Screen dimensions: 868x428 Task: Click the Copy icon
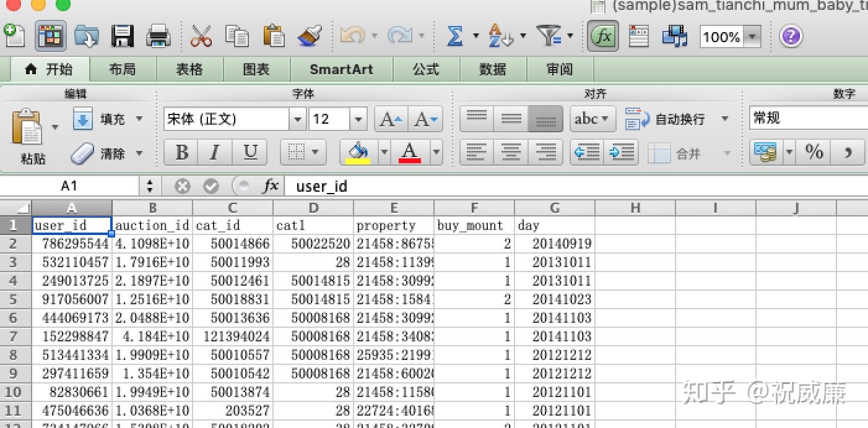[x=237, y=36]
